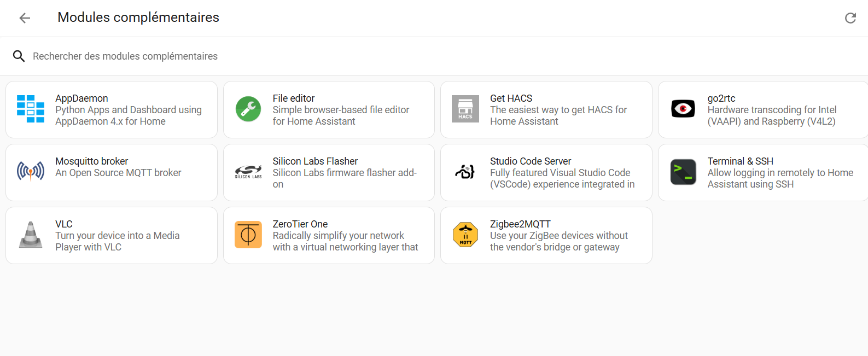The height and width of the screenshot is (356, 868).
Task: Open the File editor add-on title
Action: click(x=294, y=98)
